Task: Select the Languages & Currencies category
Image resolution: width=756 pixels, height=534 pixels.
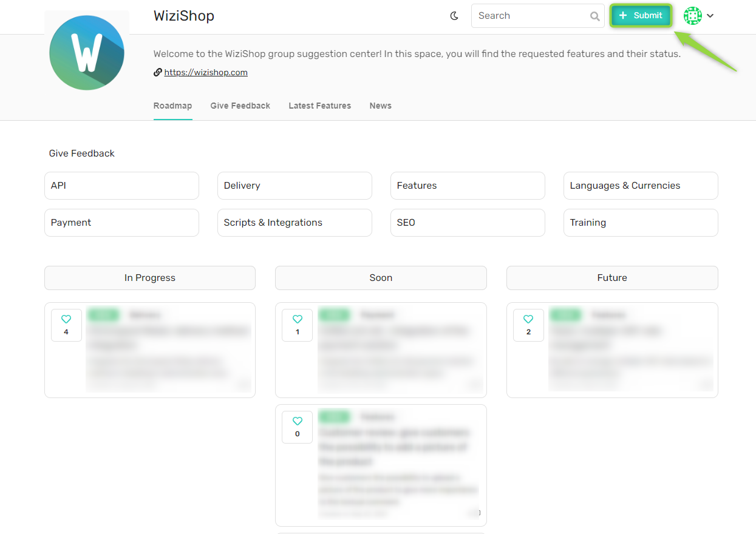Action: (x=641, y=186)
